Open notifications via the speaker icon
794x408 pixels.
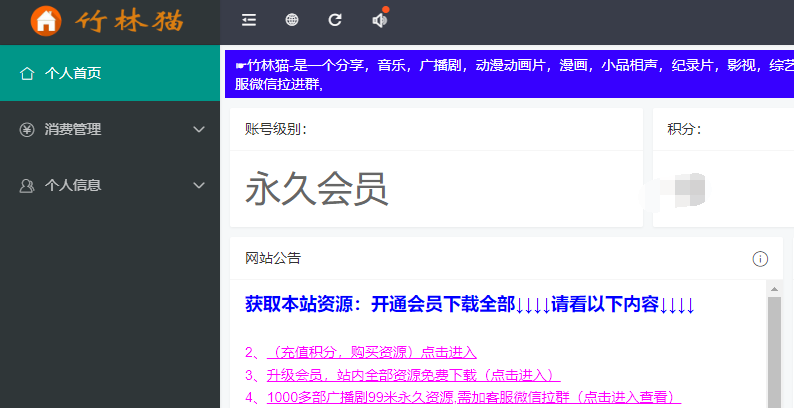click(x=379, y=20)
